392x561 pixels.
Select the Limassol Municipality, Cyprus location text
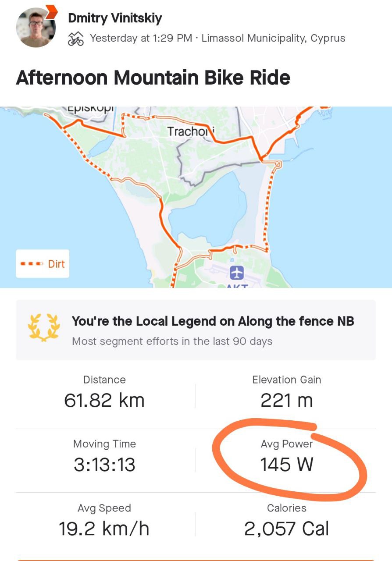[x=273, y=39]
